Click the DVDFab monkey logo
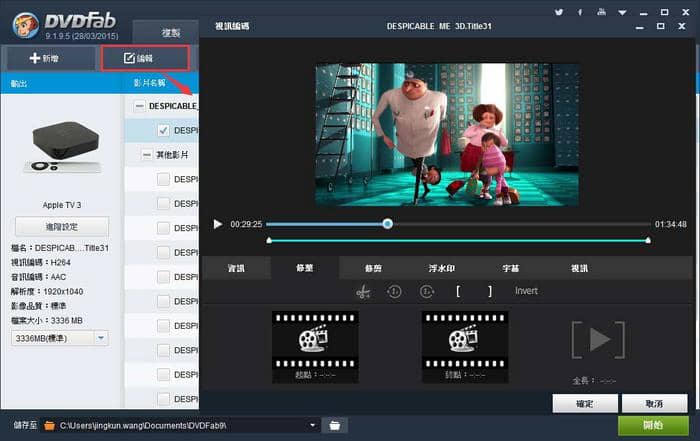 pos(25,25)
